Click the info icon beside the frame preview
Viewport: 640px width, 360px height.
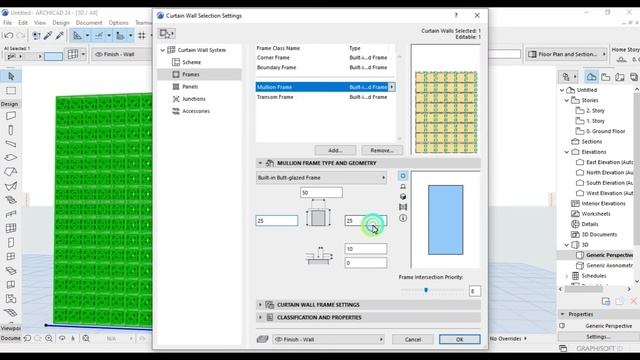coord(403,218)
